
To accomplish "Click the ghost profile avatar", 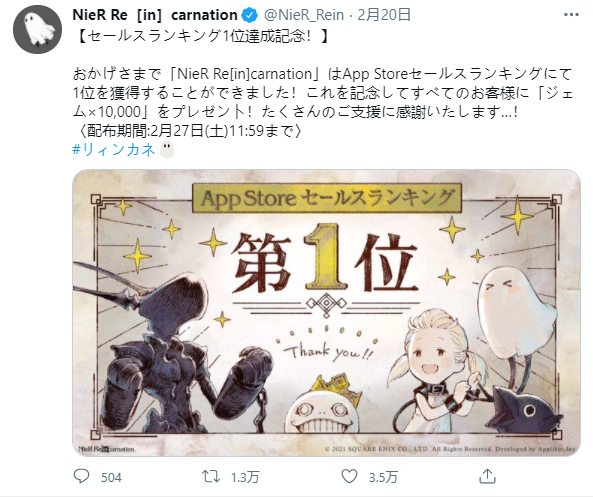I will pos(37,29).
